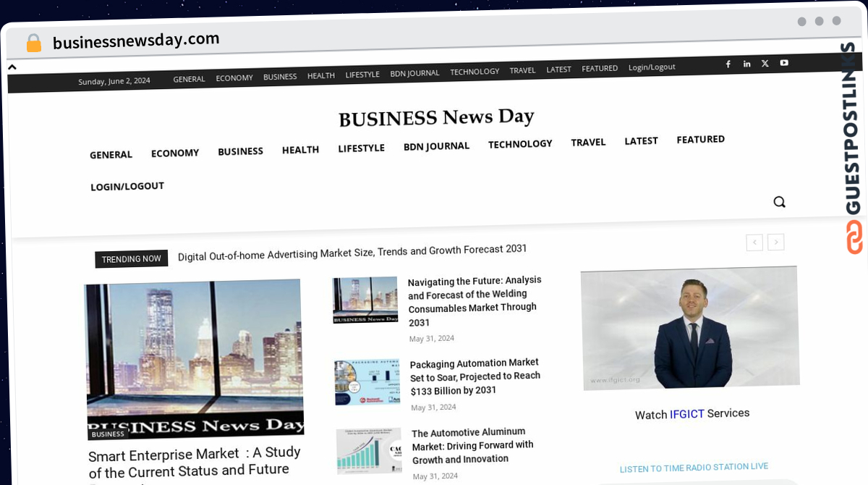
Task: Open BUSINESS in the top black bar
Action: [280, 77]
